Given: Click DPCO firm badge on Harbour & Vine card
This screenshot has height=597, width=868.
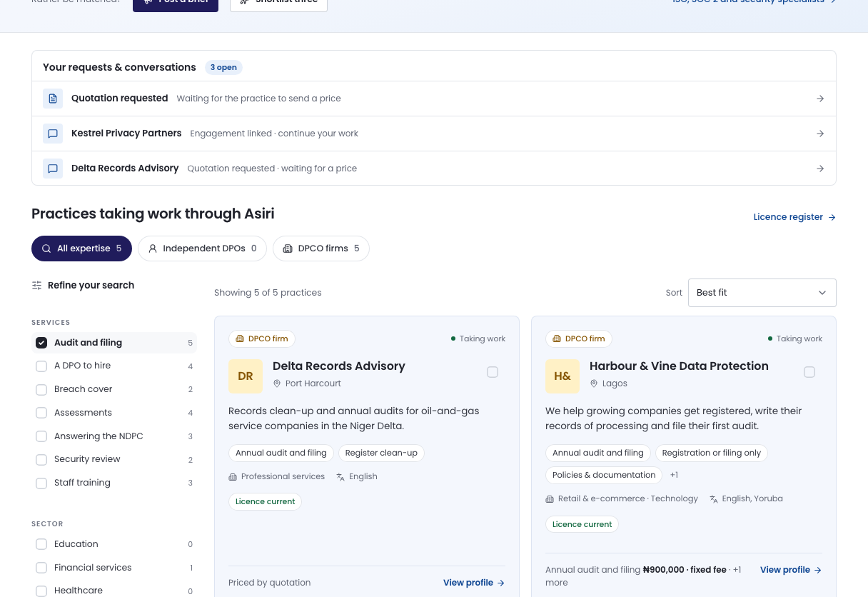Looking at the screenshot, I should (579, 339).
